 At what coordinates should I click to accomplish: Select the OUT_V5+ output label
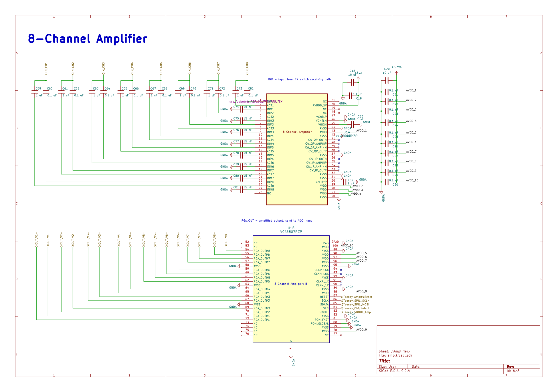(x=144, y=240)
